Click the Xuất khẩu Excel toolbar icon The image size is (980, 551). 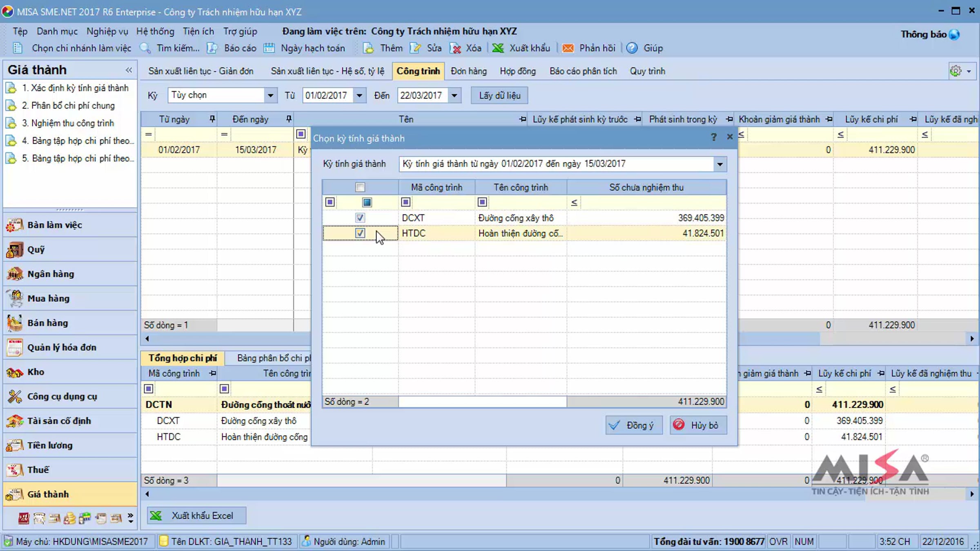498,48
